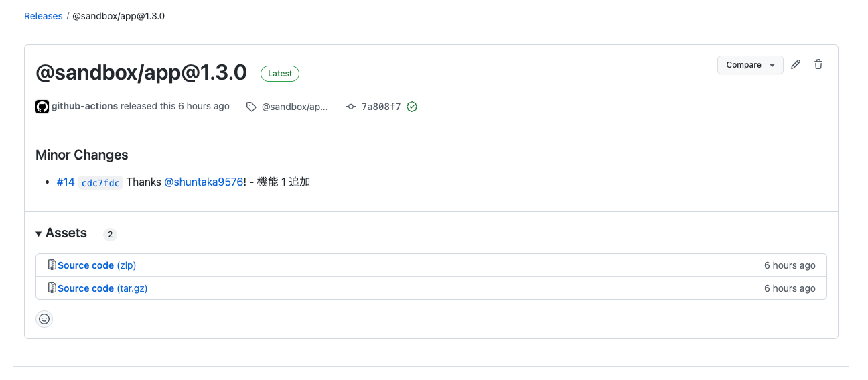Open pull request #14 link
Screen dimensions: 868x380
66,182
